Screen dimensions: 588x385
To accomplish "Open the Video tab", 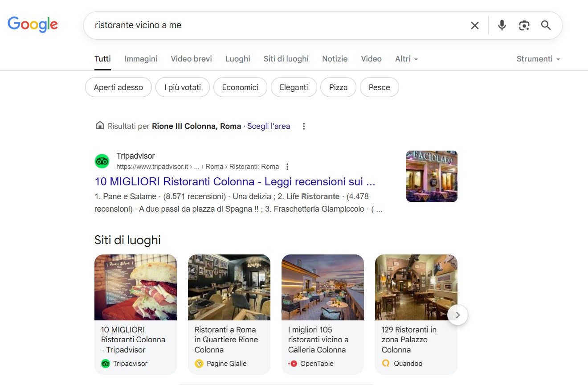I will [x=372, y=59].
